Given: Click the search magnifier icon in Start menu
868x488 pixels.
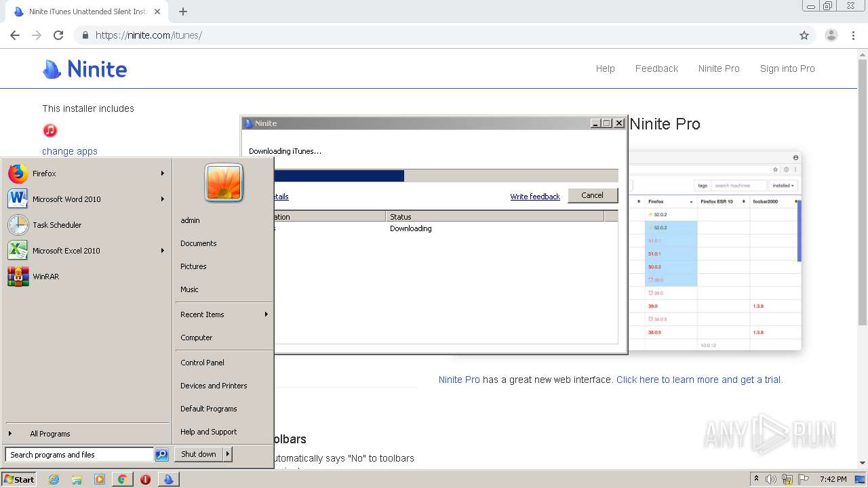Looking at the screenshot, I should click(x=161, y=455).
